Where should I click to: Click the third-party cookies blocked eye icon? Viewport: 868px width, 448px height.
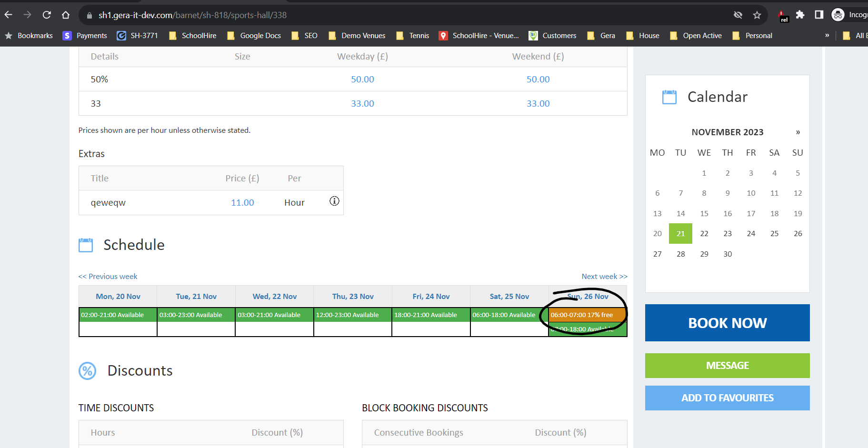[x=738, y=15]
